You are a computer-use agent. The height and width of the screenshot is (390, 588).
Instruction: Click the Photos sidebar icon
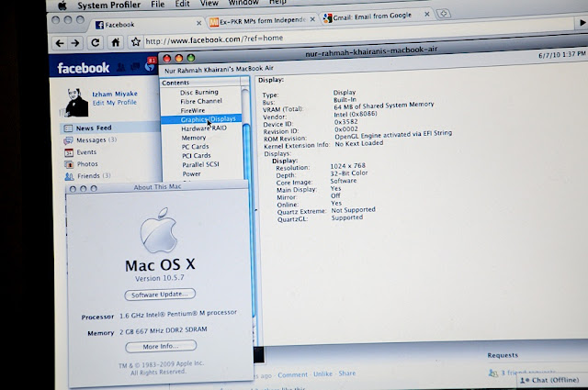click(69, 164)
